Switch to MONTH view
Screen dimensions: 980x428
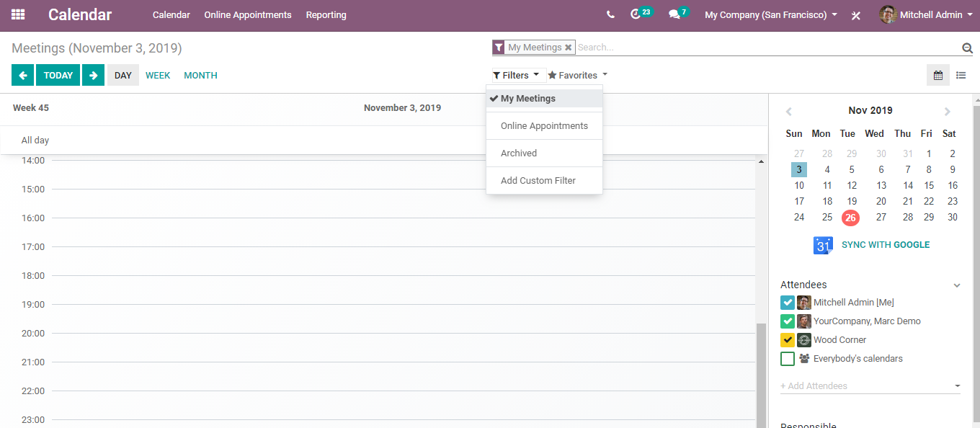[x=200, y=75]
